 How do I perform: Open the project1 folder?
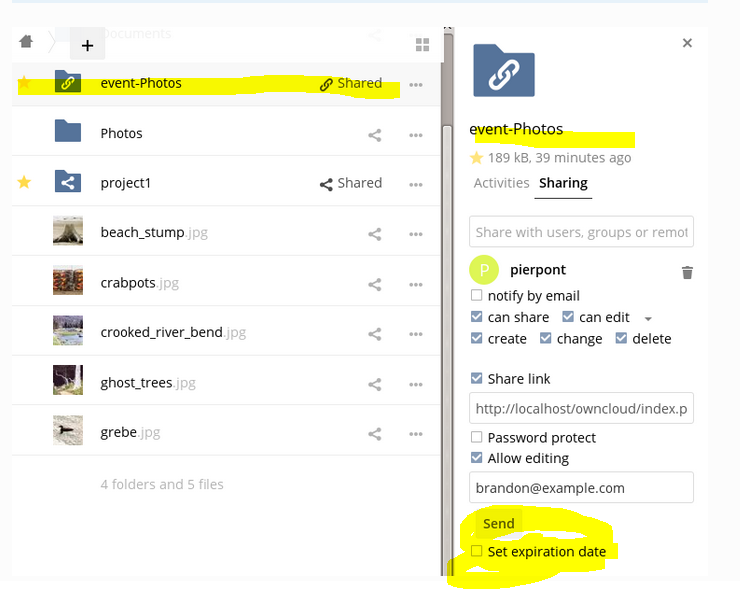(x=124, y=183)
